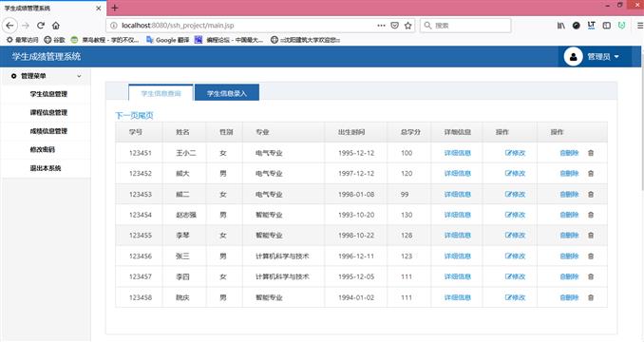Open 成绩信息管理 in the sidebar
The height and width of the screenshot is (342, 644).
pos(48,131)
